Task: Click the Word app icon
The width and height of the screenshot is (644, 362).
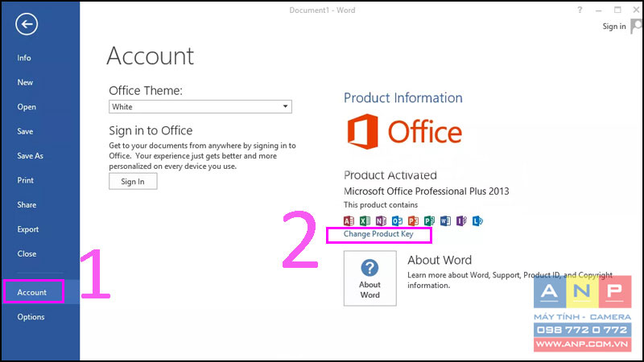Action: [x=445, y=220]
